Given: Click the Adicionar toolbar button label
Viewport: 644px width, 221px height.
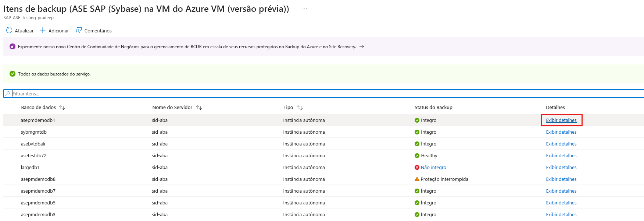Looking at the screenshot, I should (x=59, y=31).
